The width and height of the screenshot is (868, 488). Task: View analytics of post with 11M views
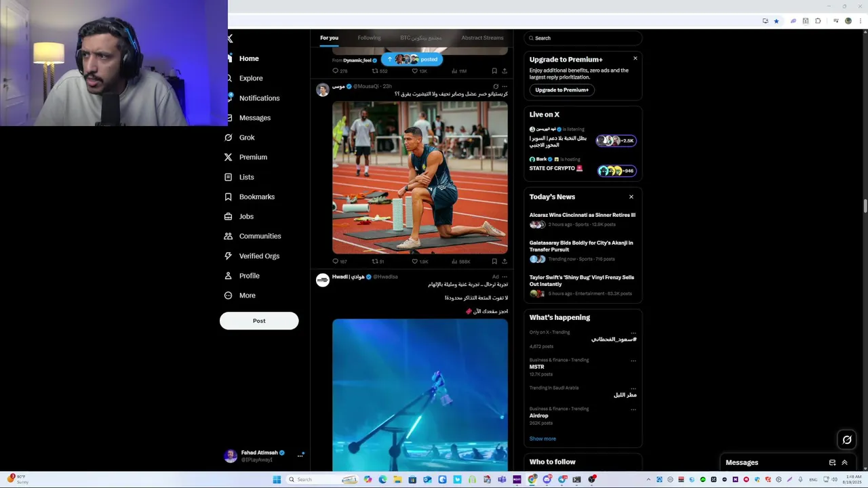pos(459,70)
